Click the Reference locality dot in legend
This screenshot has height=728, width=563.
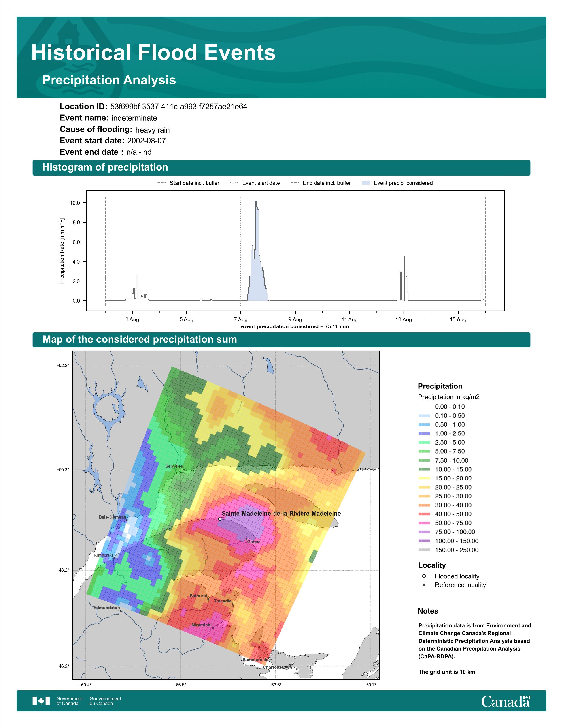click(x=424, y=585)
